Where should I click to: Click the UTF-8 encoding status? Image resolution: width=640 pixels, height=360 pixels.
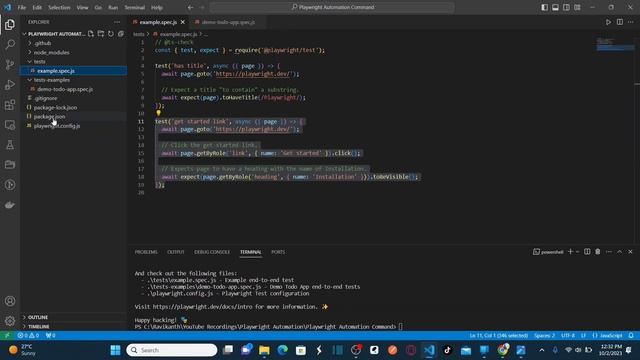tap(568, 336)
